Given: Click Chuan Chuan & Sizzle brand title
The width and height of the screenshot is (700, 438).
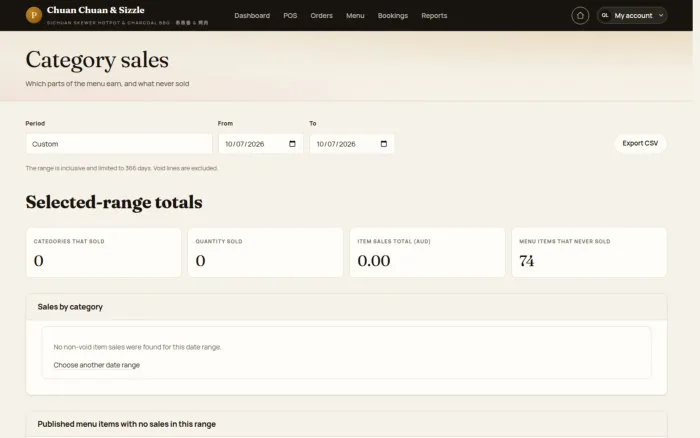Looking at the screenshot, I should coord(96,10).
